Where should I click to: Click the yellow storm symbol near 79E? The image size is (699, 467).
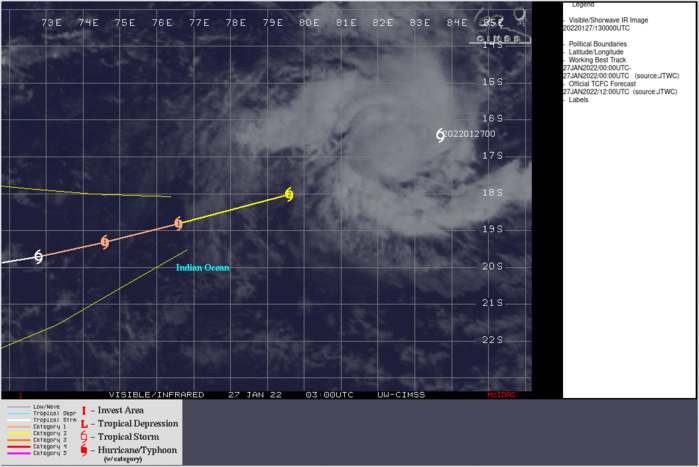(x=289, y=195)
